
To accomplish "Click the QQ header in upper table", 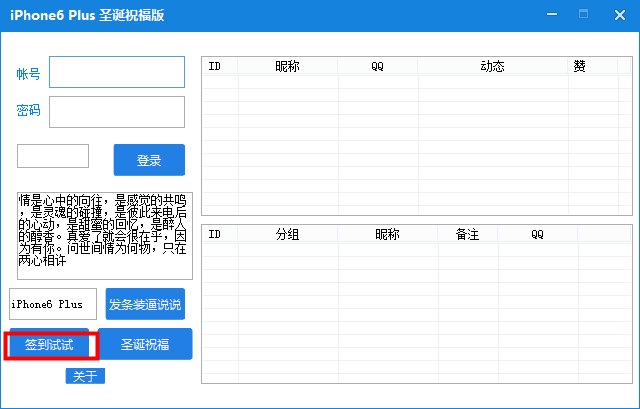I will point(377,66).
